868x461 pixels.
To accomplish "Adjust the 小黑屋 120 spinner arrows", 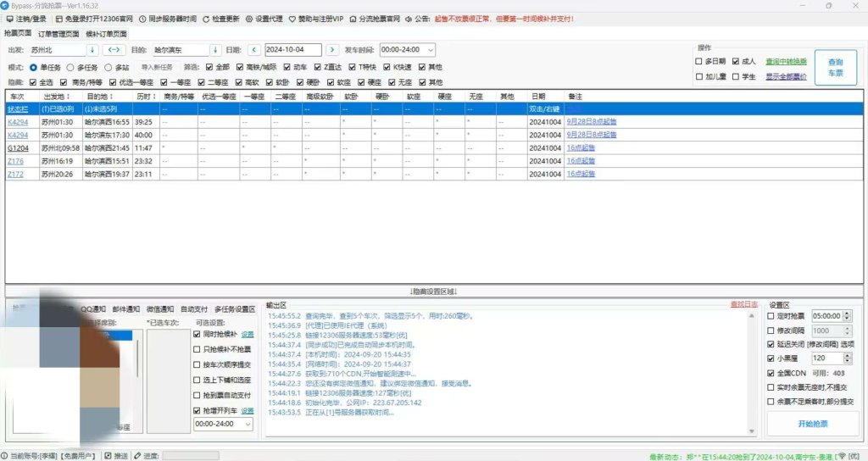I will (x=847, y=358).
